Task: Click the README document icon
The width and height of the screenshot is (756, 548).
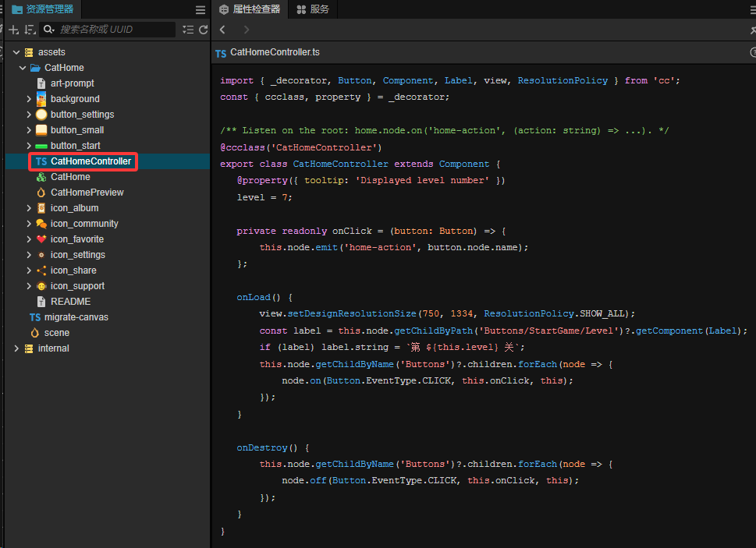Action: [41, 302]
